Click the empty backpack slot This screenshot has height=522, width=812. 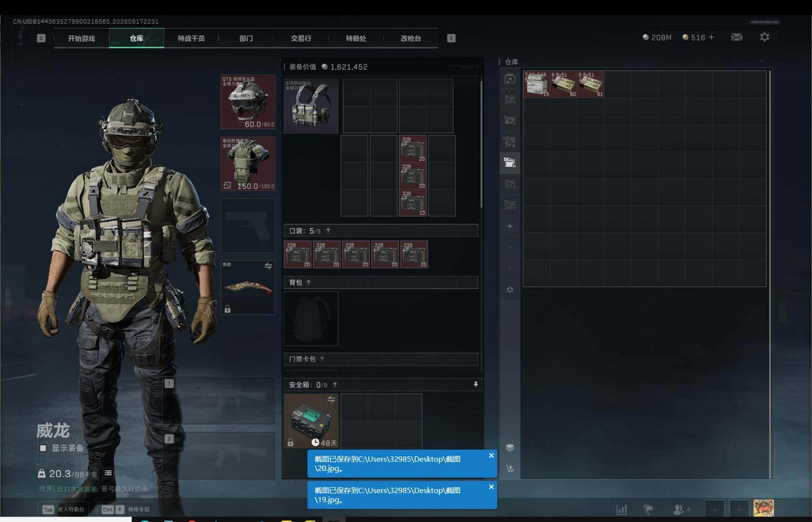pyautogui.click(x=311, y=319)
